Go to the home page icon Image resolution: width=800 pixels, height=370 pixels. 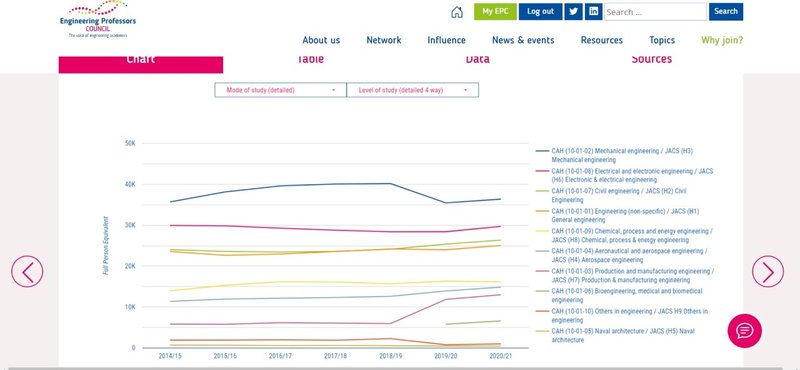point(457,12)
